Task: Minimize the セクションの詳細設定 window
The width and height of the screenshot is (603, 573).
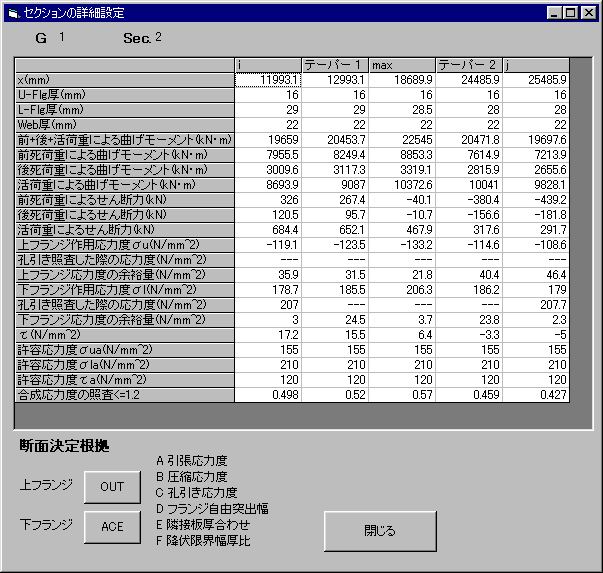Action: (x=554, y=13)
